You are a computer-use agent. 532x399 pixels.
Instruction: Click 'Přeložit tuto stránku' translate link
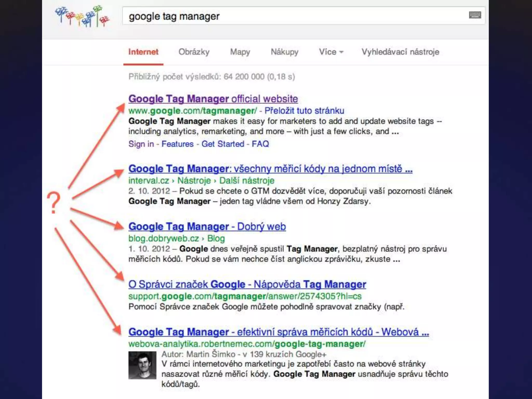click(304, 111)
